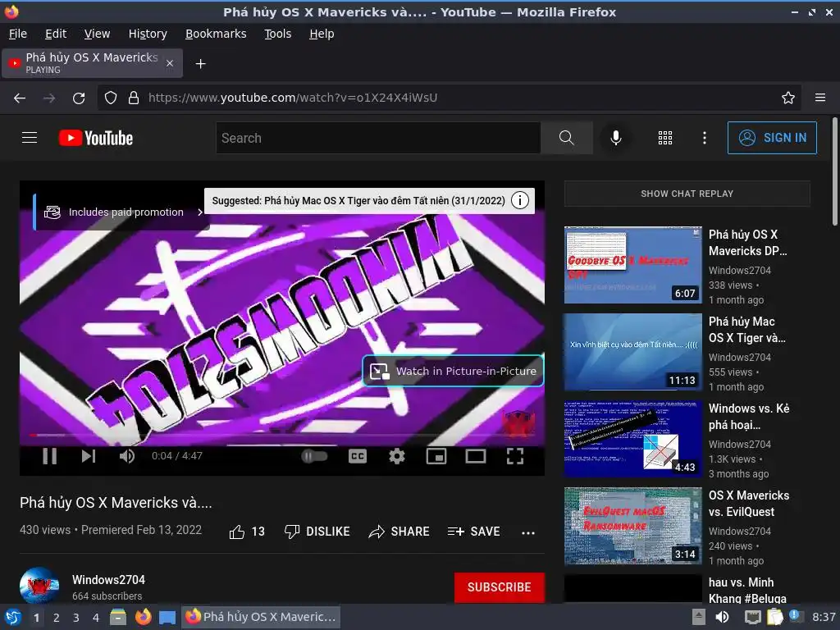Screen dimensions: 840x630
Task: Open Phá hủy Mac OS X Tiger thumbnail
Action: (632, 352)
